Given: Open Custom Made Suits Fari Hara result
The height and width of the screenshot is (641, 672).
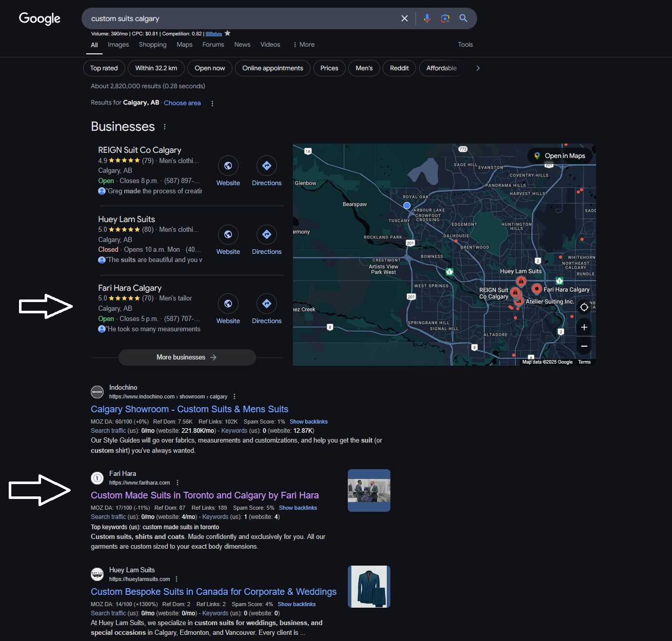Looking at the screenshot, I should tap(205, 495).
